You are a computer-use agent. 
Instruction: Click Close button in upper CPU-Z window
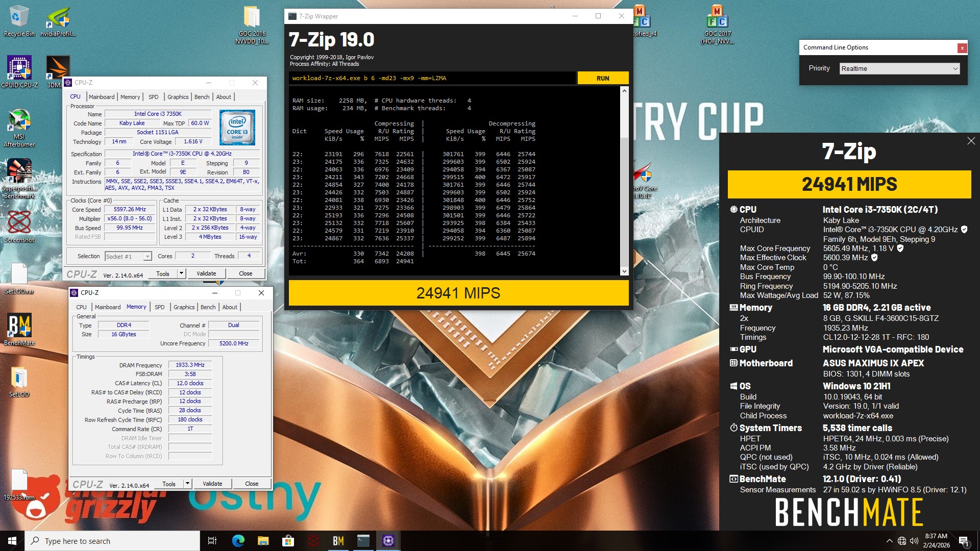(x=246, y=273)
